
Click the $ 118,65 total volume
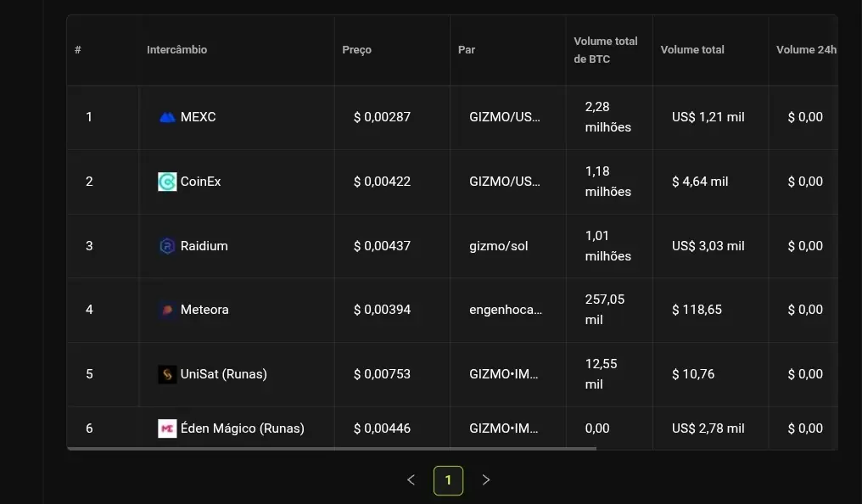[697, 310]
